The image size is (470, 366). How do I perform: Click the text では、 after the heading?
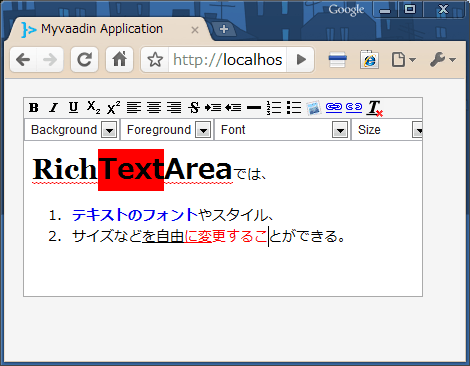coord(250,174)
